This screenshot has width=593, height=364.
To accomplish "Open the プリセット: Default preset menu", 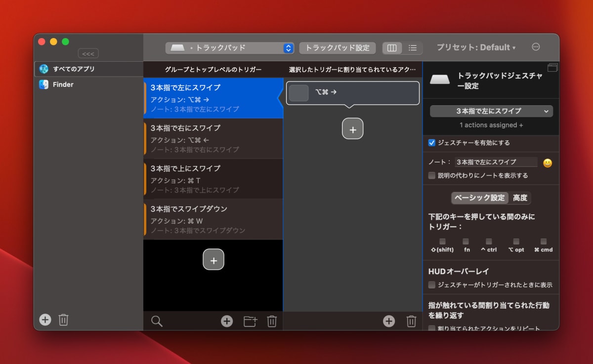I will 476,47.
